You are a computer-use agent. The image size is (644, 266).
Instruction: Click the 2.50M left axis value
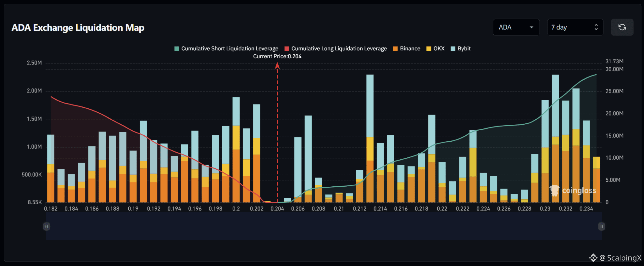34,63
